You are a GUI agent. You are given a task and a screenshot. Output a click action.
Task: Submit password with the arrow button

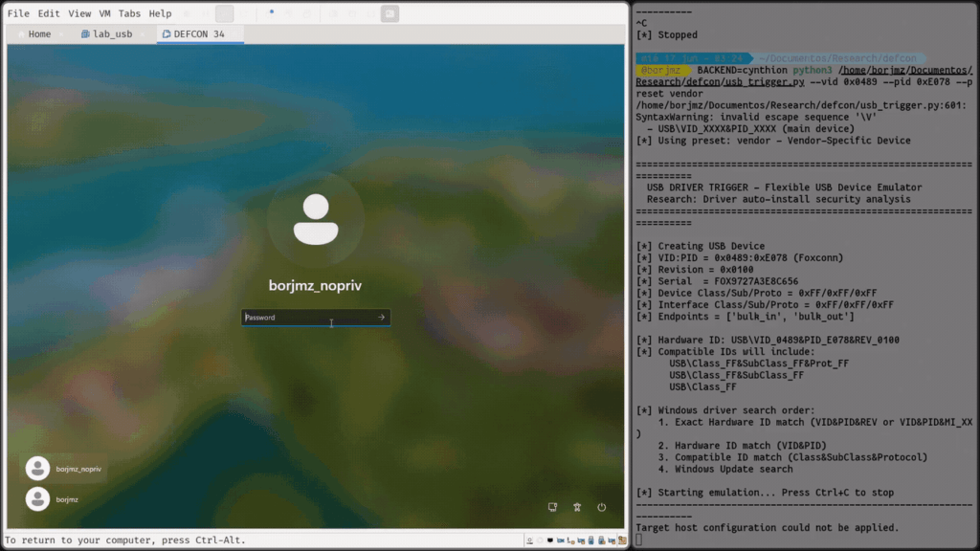point(381,318)
